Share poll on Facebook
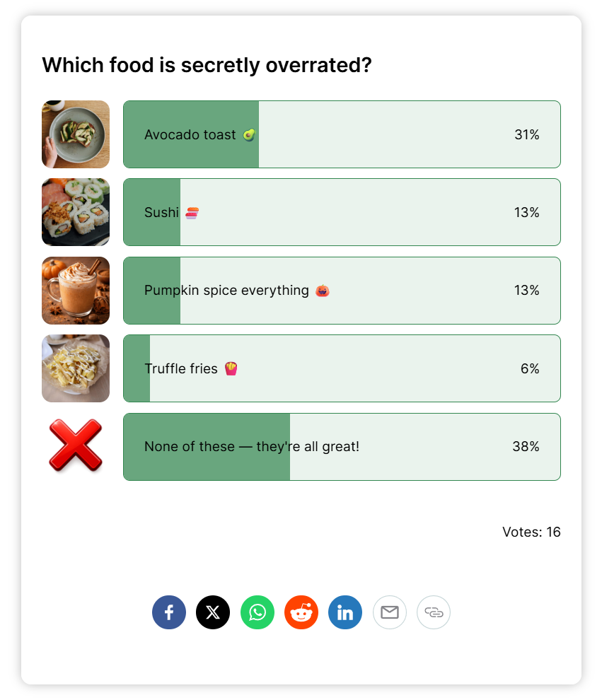The image size is (602, 700). click(169, 612)
